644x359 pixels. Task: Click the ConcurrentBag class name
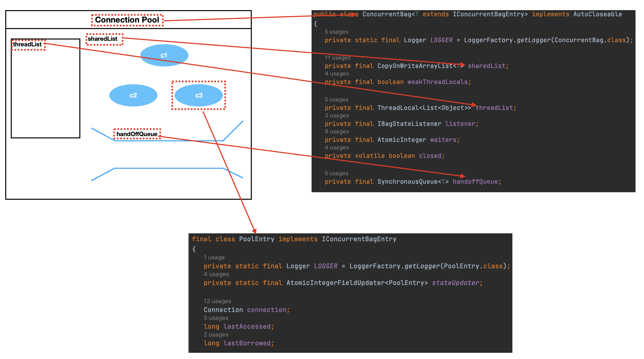click(x=386, y=14)
